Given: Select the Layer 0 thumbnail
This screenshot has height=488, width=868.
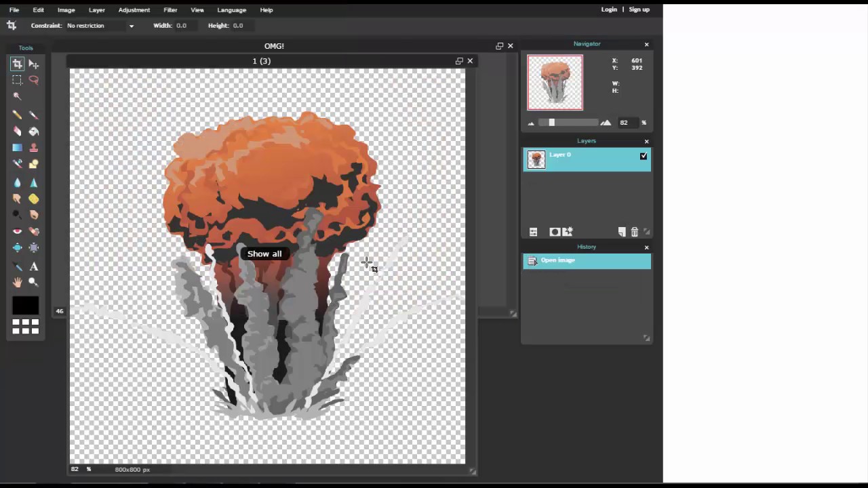Looking at the screenshot, I should (x=536, y=159).
